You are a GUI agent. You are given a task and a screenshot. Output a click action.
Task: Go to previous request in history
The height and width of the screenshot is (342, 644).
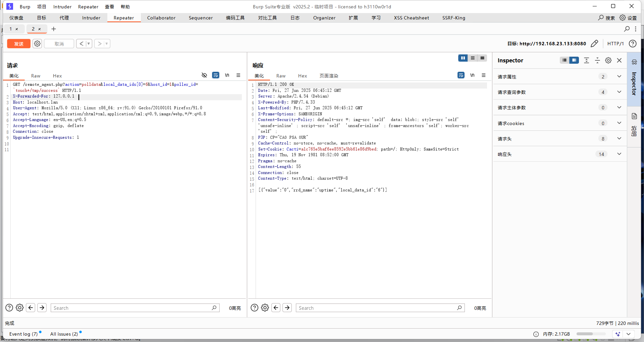[81, 44]
